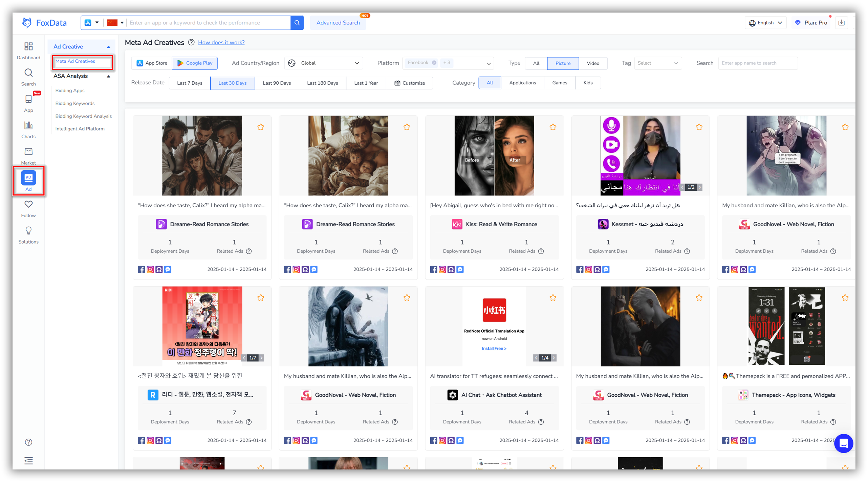Click Messenger icon on the AI Chat ad card
Viewport: 868px width, 482px height.
click(460, 440)
